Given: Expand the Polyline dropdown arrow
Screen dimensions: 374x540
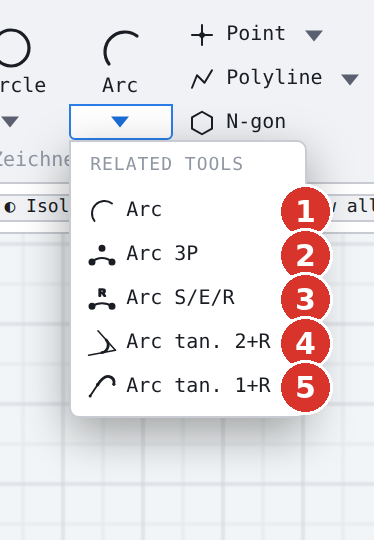Looking at the screenshot, I should tap(350, 79).
